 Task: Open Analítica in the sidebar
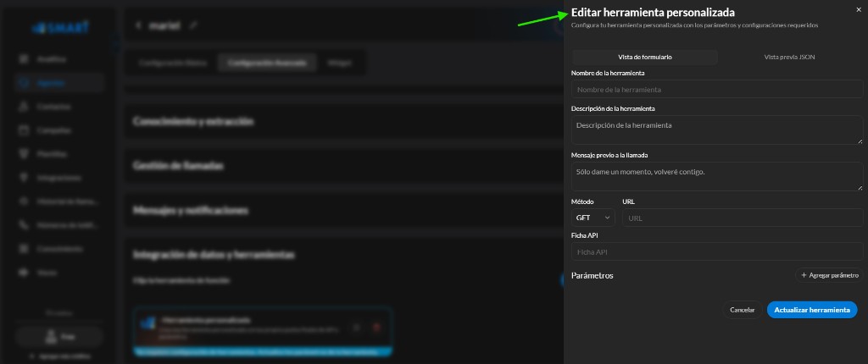pos(59,58)
